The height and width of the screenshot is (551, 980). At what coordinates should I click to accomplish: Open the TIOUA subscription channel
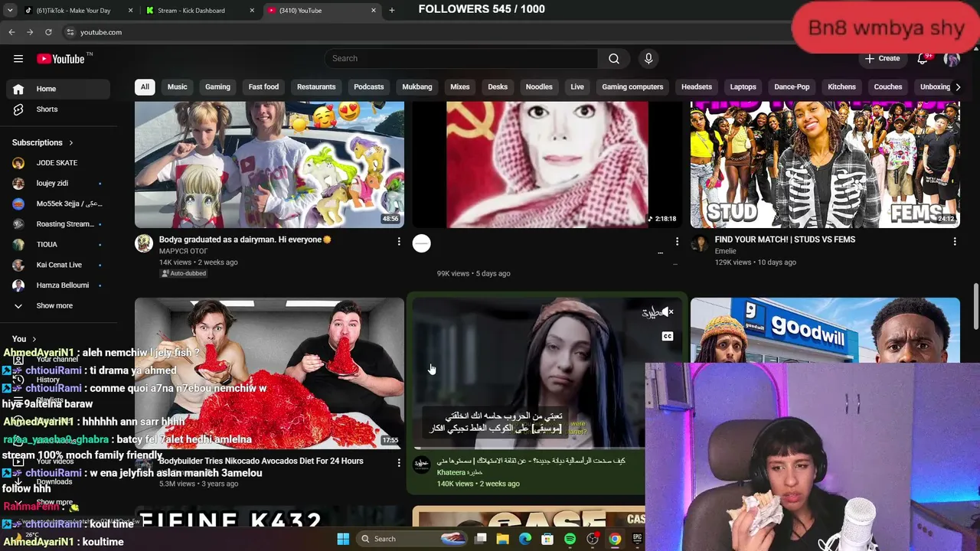[x=58, y=244]
